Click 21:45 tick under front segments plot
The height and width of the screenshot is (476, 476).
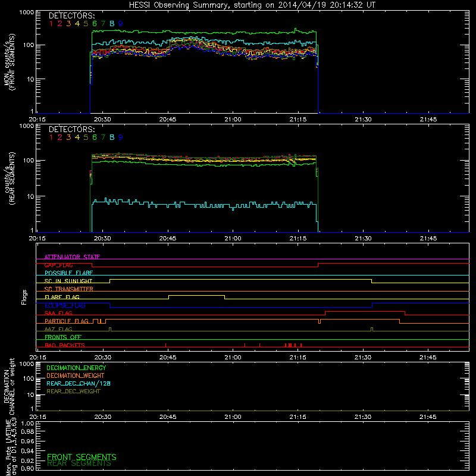pyautogui.click(x=428, y=120)
